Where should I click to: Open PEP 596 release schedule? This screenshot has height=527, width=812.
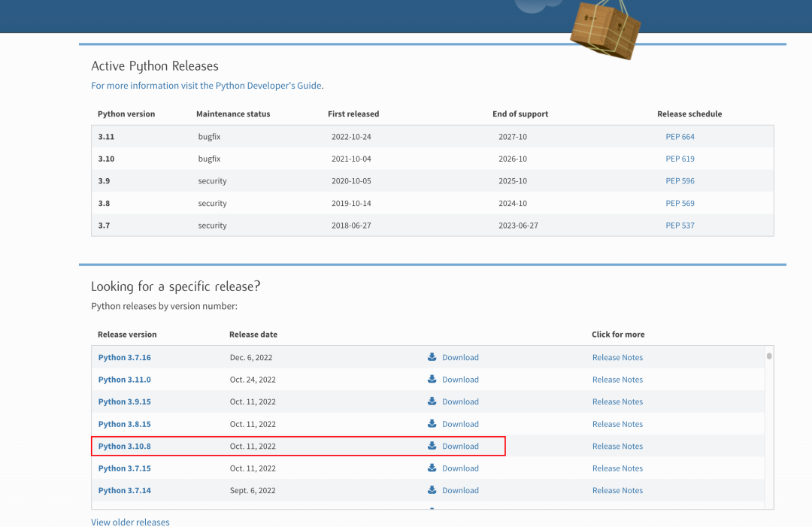[680, 180]
